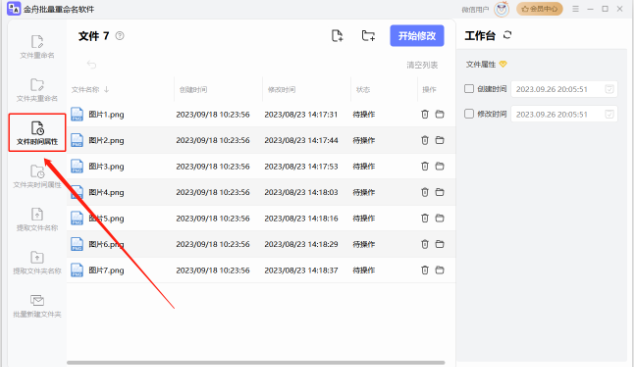This screenshot has width=634, height=367.
Task: Click the refresh icon next to 工作台
Action: tap(507, 35)
